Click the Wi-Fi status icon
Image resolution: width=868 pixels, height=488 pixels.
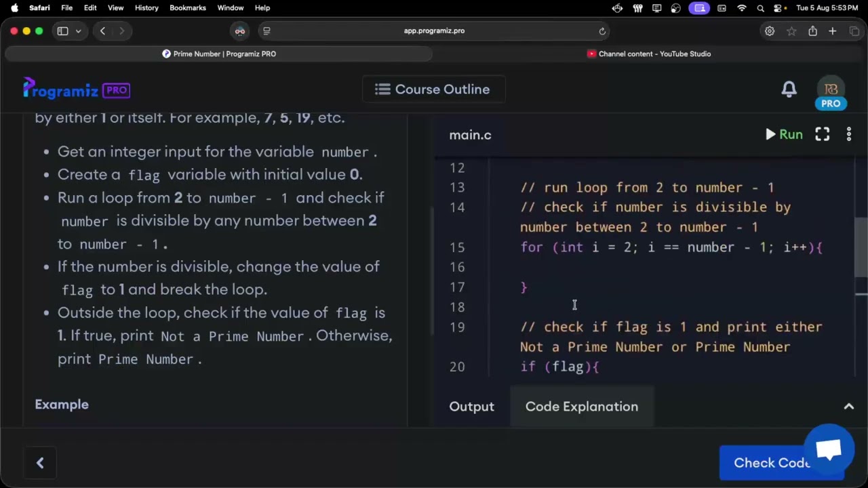pyautogui.click(x=742, y=8)
